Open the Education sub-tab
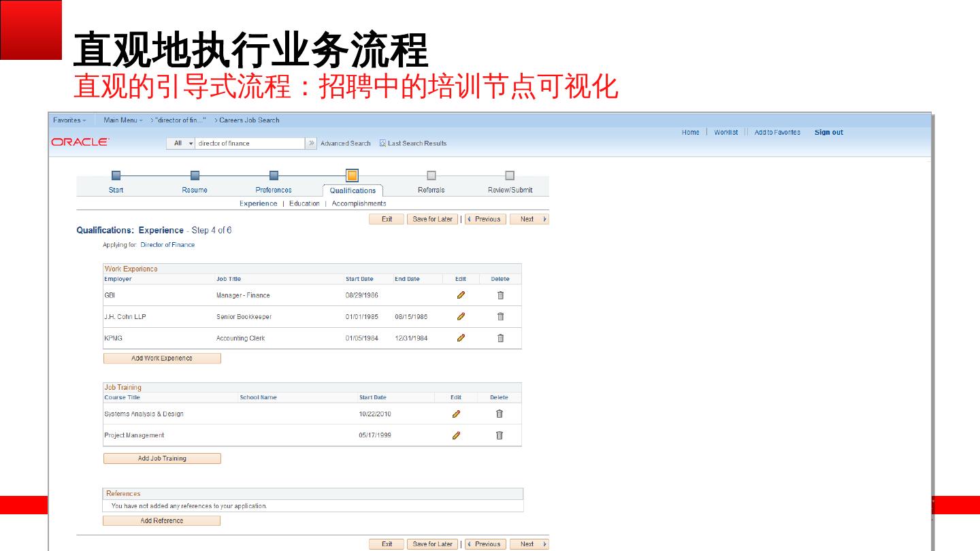Screen dimensions: 980x551 pyautogui.click(x=304, y=203)
